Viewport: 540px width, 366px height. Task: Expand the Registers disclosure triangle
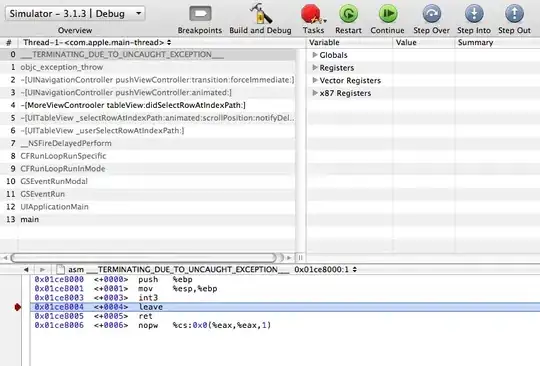(314, 67)
